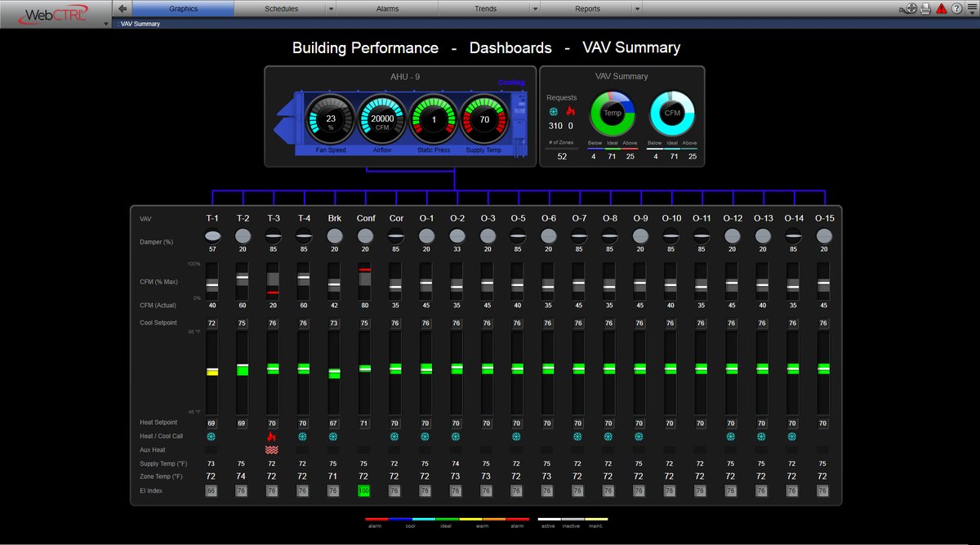Click the T-2 zone temp value 74

pos(243,476)
